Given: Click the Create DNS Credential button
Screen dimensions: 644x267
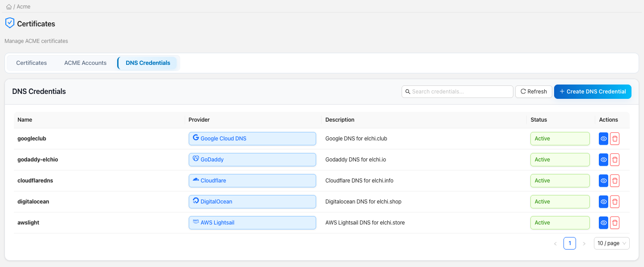Looking at the screenshot, I should tap(593, 91).
